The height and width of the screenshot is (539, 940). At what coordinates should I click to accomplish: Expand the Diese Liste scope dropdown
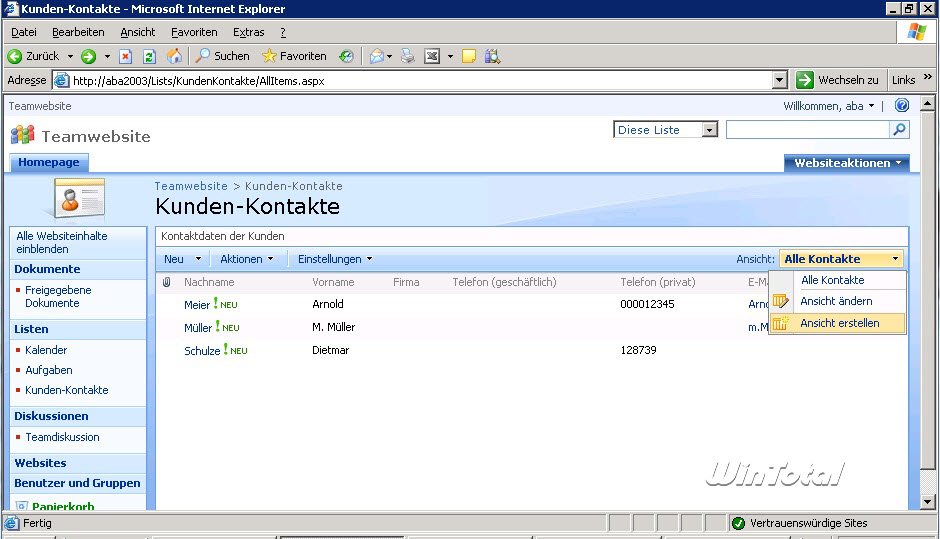point(709,130)
